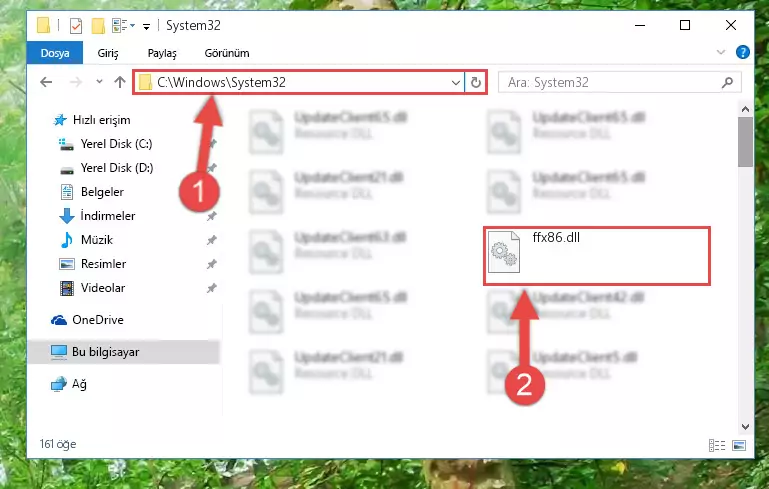The height and width of the screenshot is (489, 769).
Task: Switch to details list view
Action: coord(717,445)
